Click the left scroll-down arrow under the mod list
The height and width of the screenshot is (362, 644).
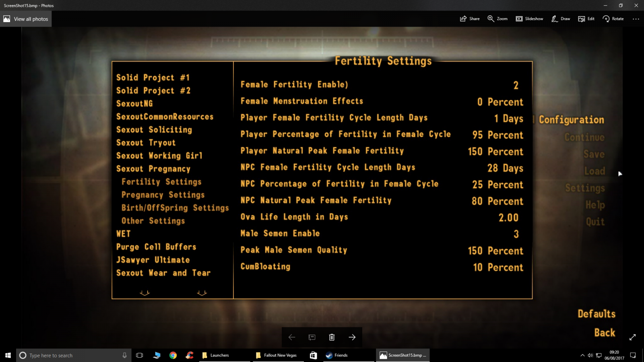pos(144,293)
